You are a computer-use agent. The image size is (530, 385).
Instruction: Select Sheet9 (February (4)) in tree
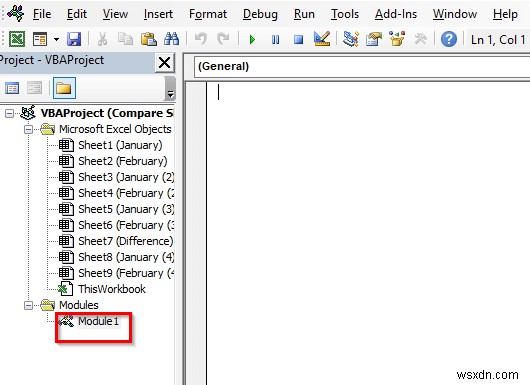pyautogui.click(x=126, y=273)
